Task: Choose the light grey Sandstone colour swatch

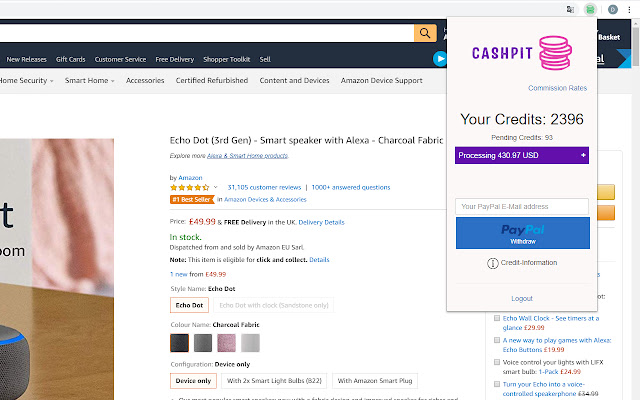Action: pos(250,343)
